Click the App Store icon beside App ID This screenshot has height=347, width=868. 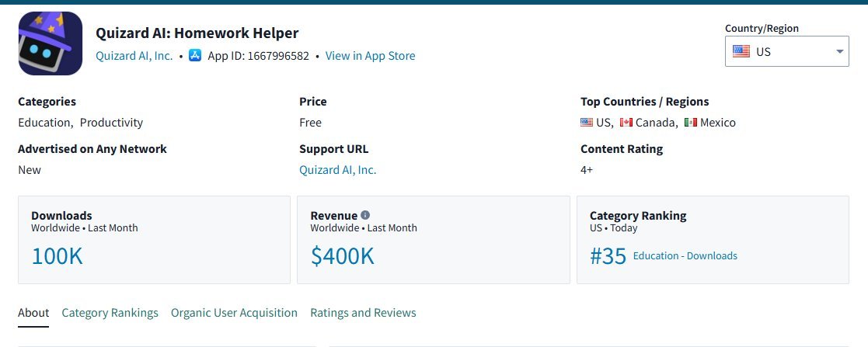195,56
